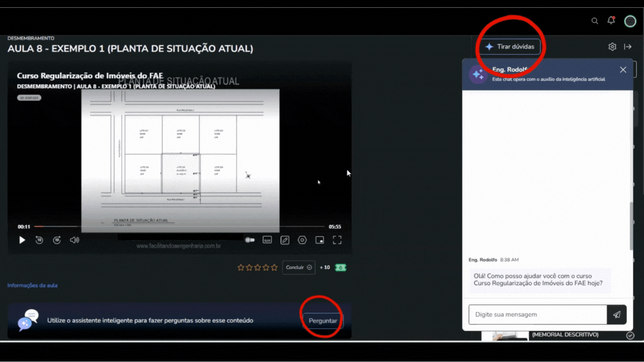Rewind the video 10 seconds

[x=39, y=240]
